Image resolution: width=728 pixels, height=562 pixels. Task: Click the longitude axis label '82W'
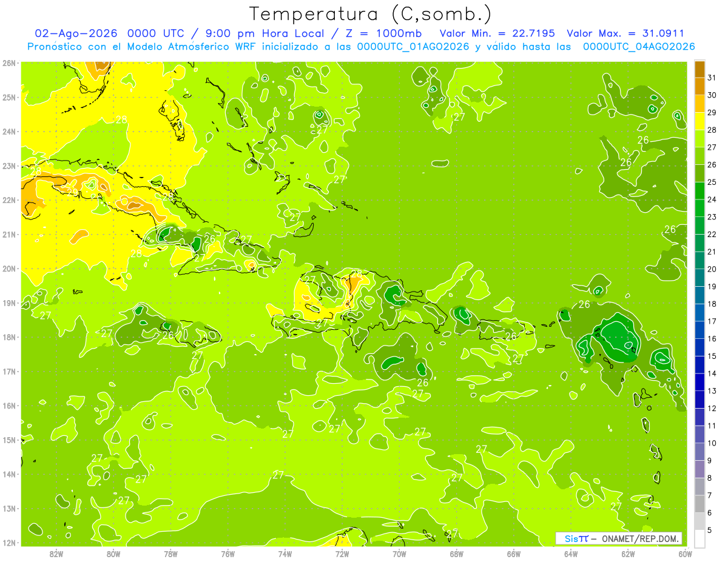[56, 554]
